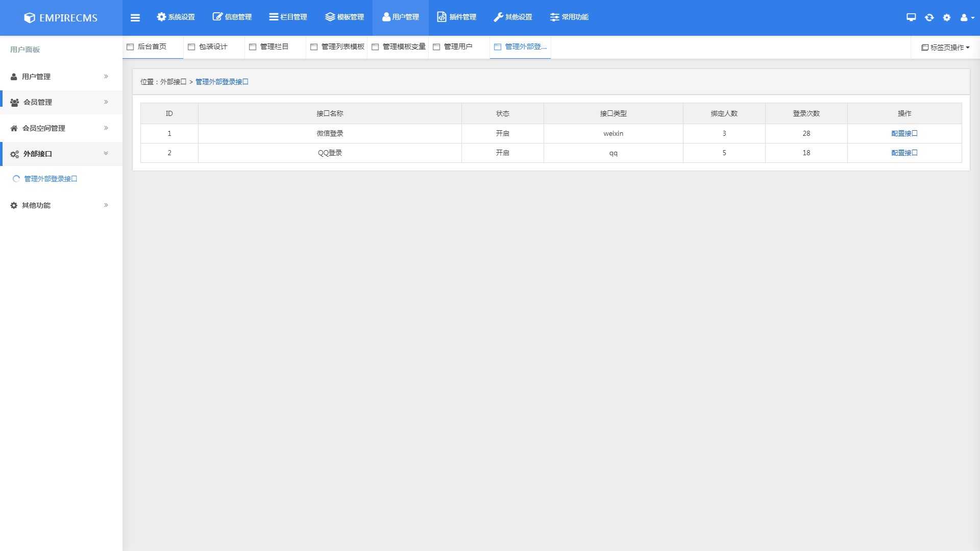Screen dimensions: 980x551
Task: Collapse the 外部接口 sidebar section
Action: (61, 154)
